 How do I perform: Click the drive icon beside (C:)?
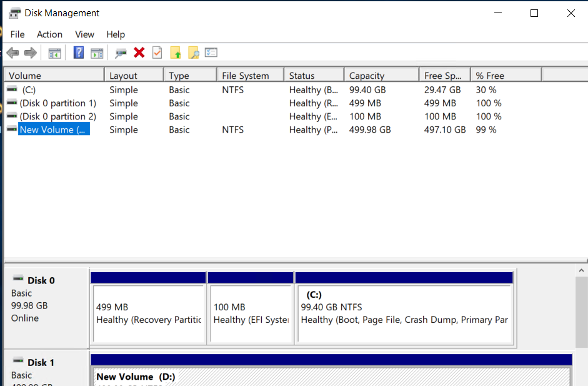(12, 89)
